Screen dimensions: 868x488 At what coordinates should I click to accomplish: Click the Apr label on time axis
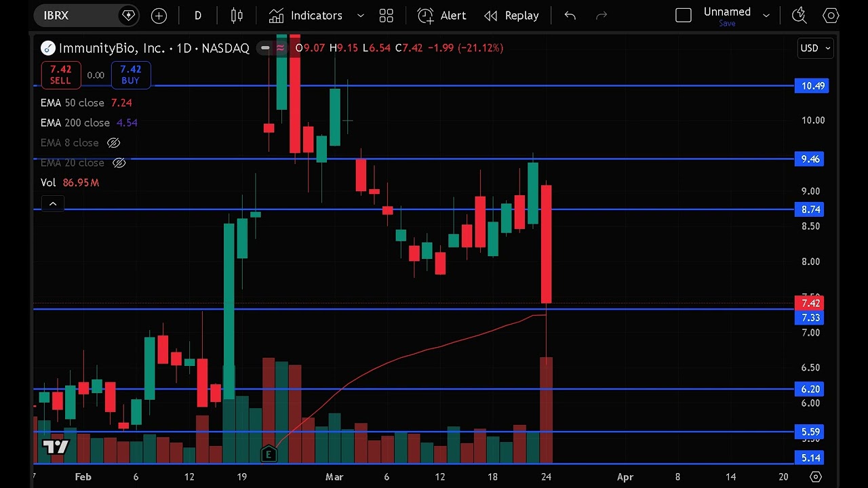pyautogui.click(x=625, y=477)
